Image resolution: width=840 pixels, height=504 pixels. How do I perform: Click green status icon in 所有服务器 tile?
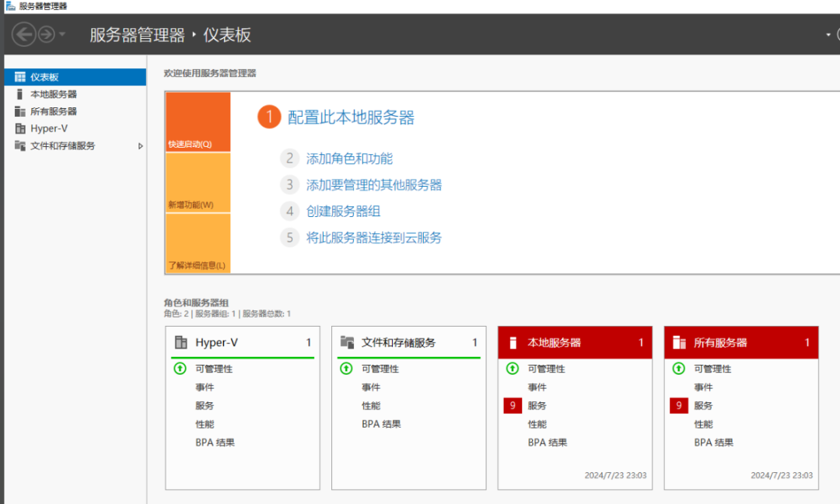point(679,369)
